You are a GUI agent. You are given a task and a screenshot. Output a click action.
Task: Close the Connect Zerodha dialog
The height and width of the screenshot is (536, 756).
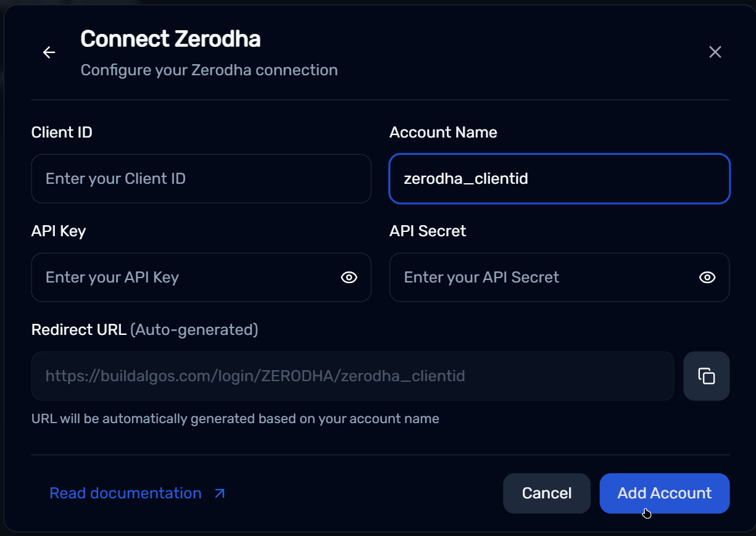[715, 52]
